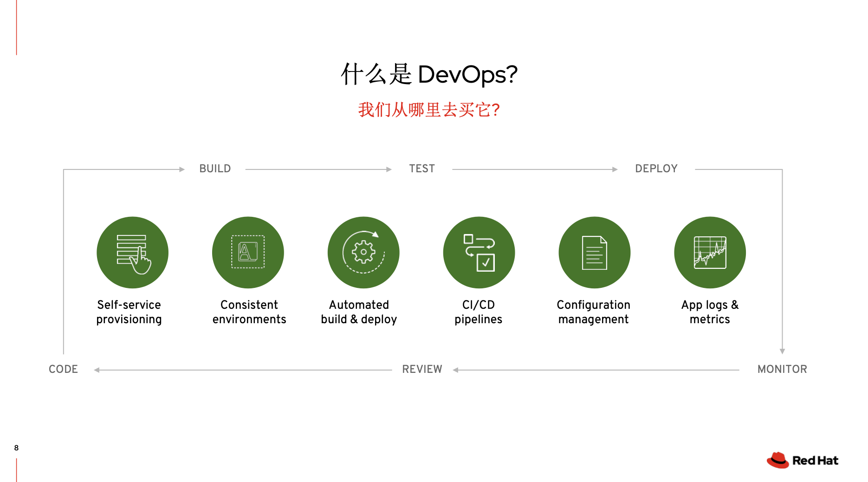The height and width of the screenshot is (482, 868).
Task: Click the Red Hat logo
Action: pyautogui.click(x=803, y=460)
